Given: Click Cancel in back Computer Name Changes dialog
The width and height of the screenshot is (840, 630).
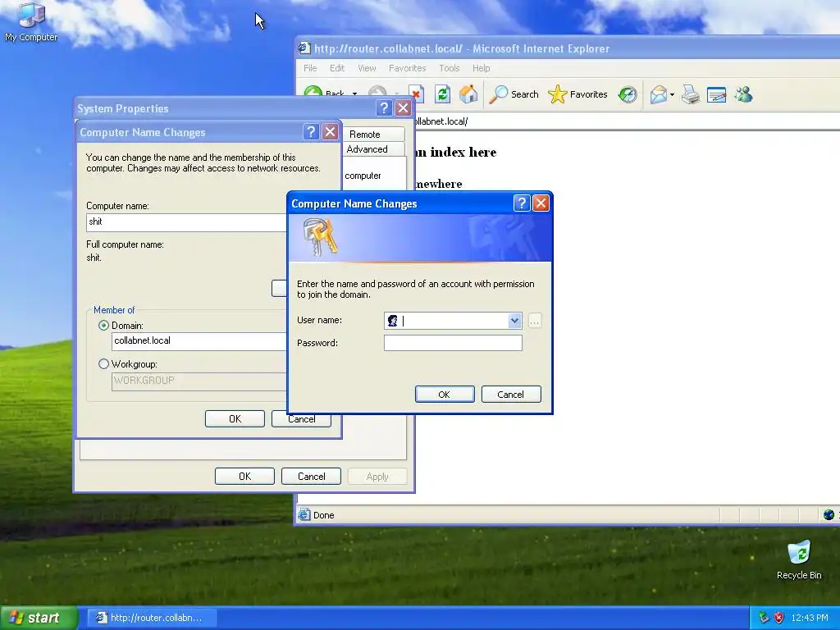Looking at the screenshot, I should coord(301,420).
